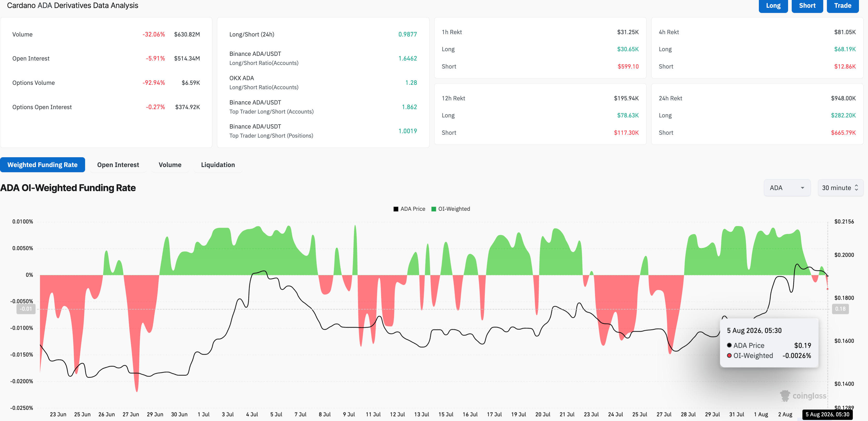Click the 5 Aug 2026, 05:30 axis marker
Viewport: 868px width, 421px height.
(827, 415)
